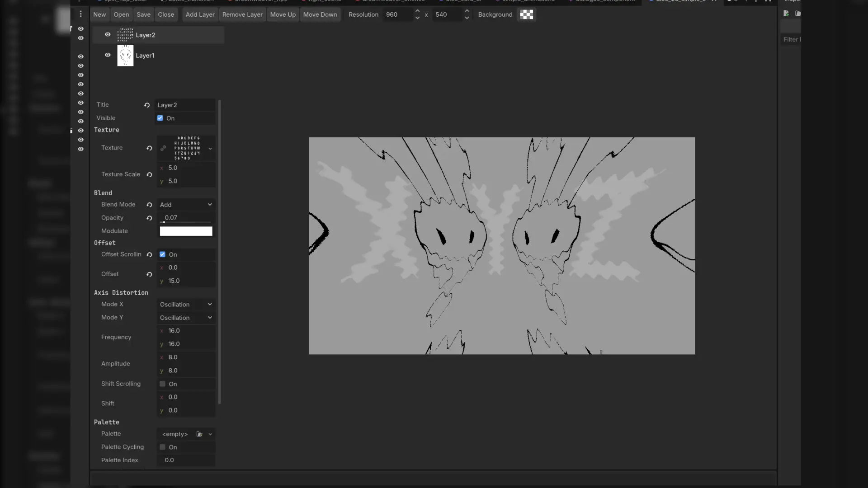Expand the Texture picker dropdown arrow
Viewport: 868px width, 488px height.
click(x=210, y=149)
